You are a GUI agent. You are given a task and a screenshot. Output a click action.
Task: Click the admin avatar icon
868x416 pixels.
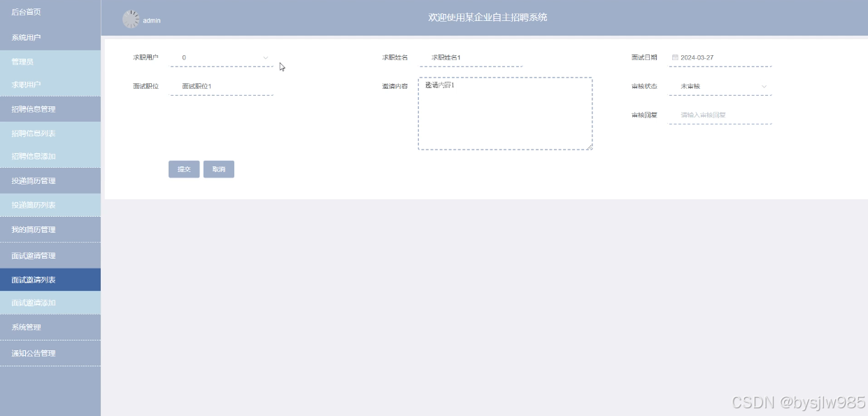pyautogui.click(x=131, y=20)
